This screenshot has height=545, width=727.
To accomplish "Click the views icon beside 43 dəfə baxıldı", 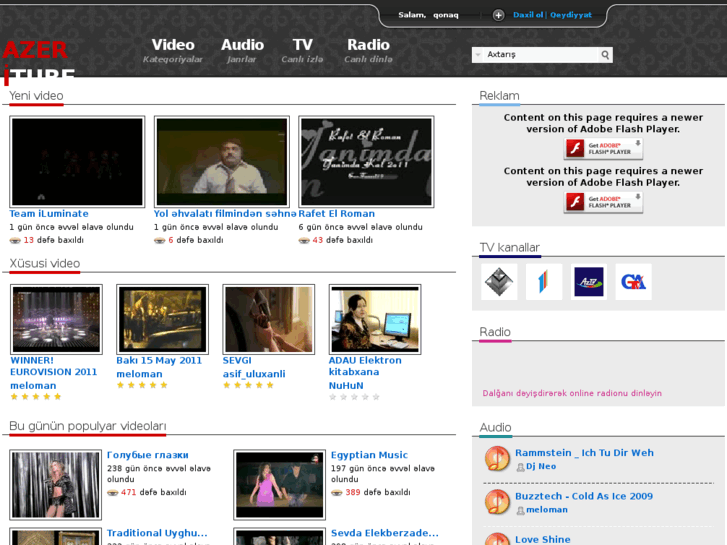I will coord(304,240).
